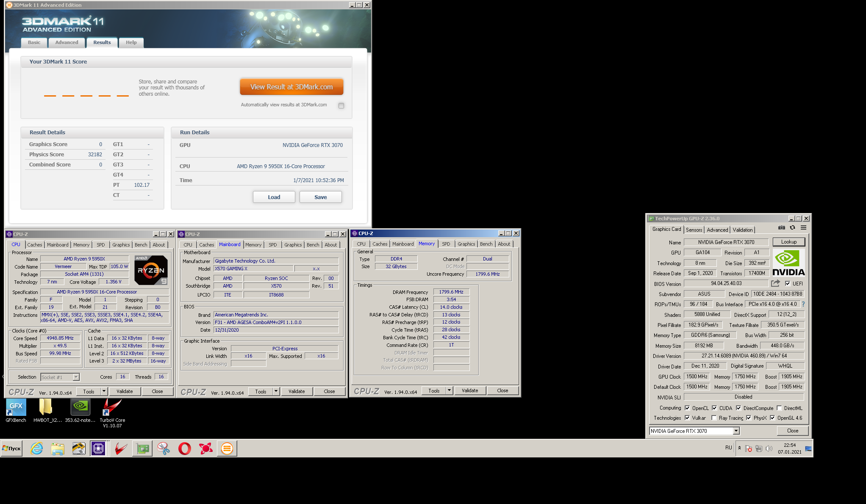This screenshot has width=866, height=504.
Task: Open Bench tab in CPU-Z Mainboard window
Action: (313, 245)
